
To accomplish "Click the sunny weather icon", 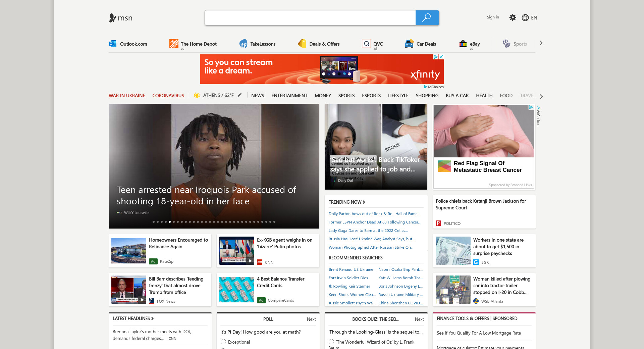I will (x=197, y=95).
